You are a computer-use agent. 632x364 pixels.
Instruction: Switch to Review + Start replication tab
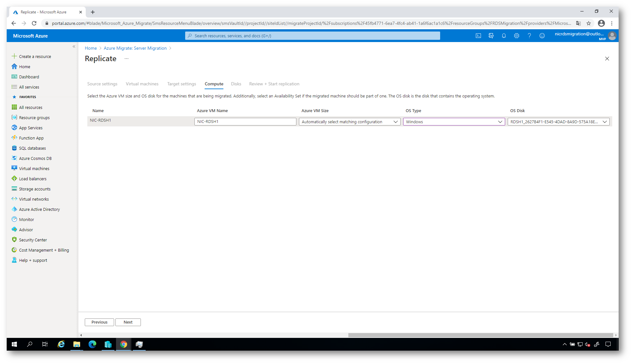coord(274,84)
